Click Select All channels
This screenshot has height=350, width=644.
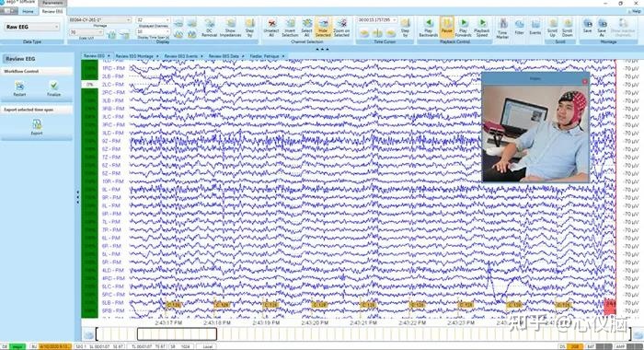tap(306, 28)
